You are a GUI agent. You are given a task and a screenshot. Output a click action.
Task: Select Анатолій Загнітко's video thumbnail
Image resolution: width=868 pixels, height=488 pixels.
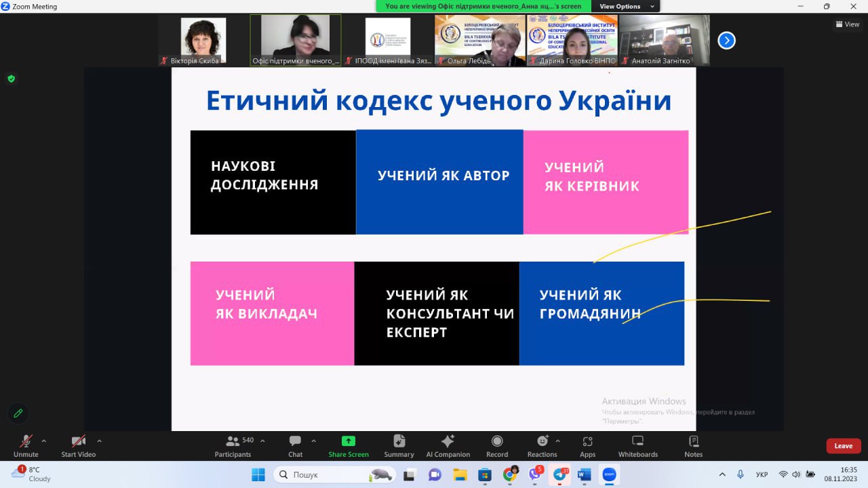(x=665, y=41)
